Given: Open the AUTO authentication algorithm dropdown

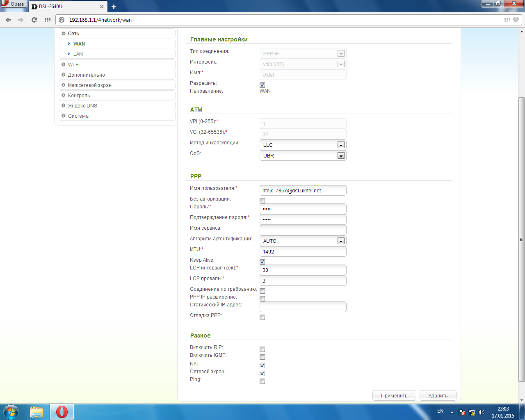Looking at the screenshot, I should (x=340, y=241).
